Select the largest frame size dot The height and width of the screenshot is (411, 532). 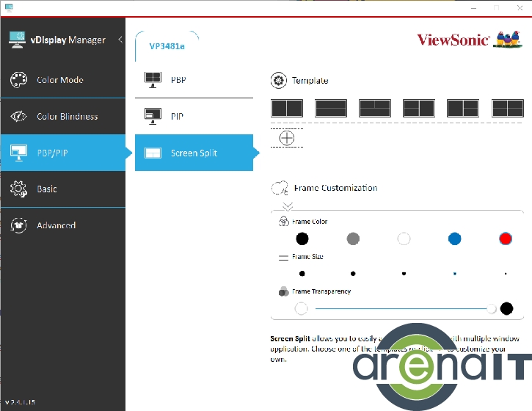302,273
